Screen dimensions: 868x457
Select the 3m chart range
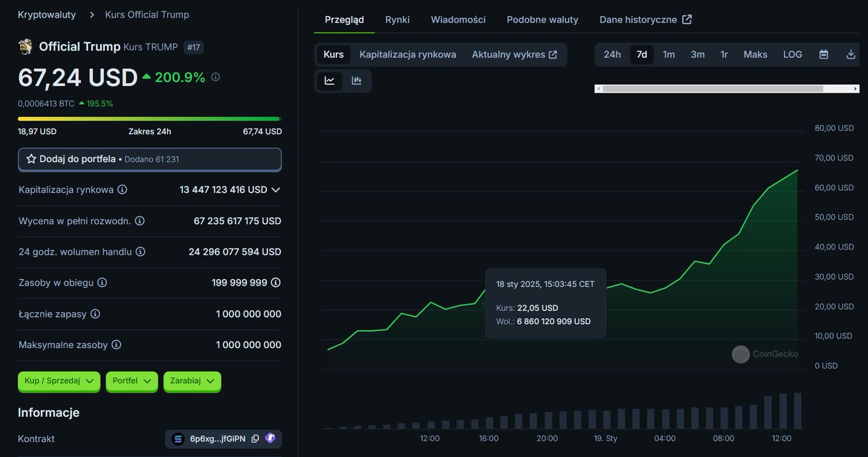pyautogui.click(x=697, y=54)
